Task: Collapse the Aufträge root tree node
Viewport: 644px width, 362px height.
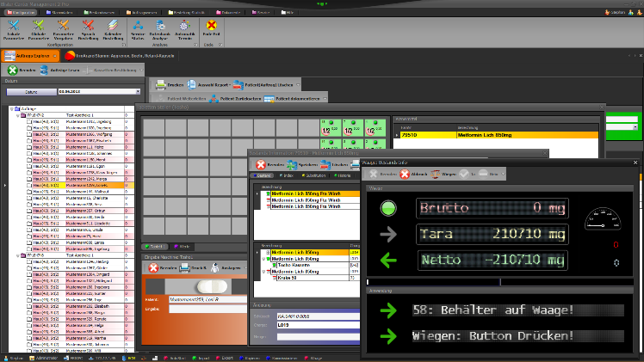Action: coord(11,108)
